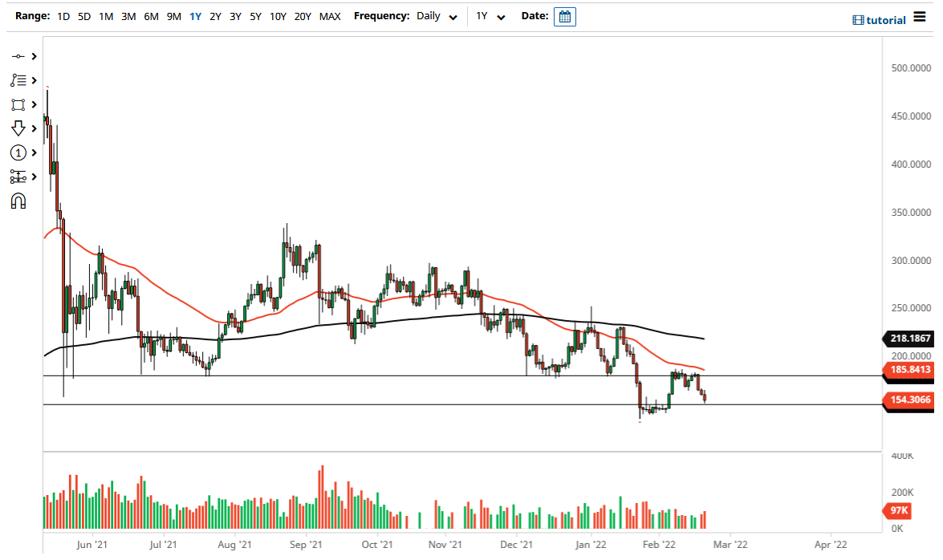Set range to 5Y
The width and height of the screenshot is (943, 560).
tap(255, 16)
